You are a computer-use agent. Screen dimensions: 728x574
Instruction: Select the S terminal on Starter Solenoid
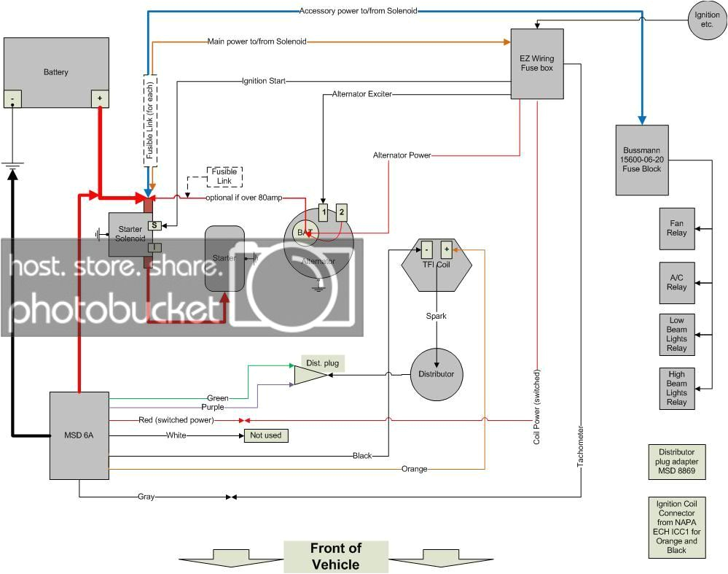coord(154,225)
